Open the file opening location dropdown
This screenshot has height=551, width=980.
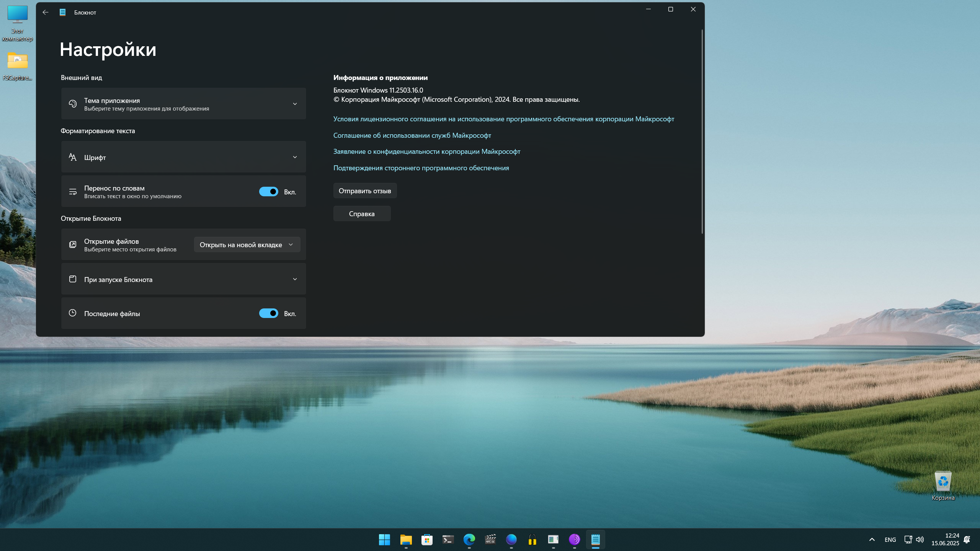(247, 245)
